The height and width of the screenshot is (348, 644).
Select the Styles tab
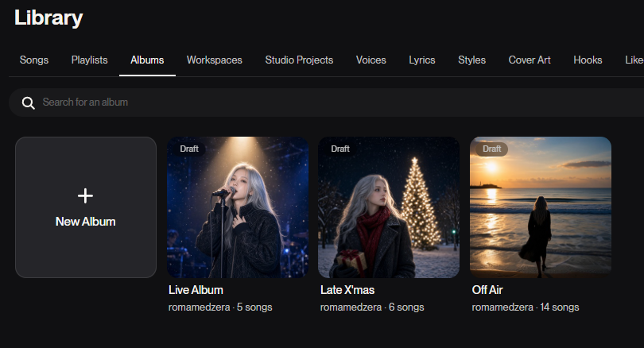coord(472,60)
